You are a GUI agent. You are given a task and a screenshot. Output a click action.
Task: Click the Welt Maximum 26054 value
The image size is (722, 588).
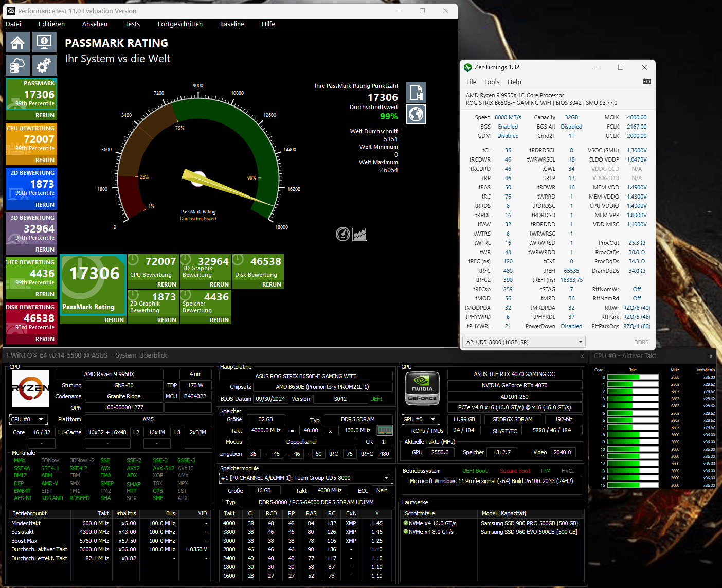coord(388,170)
